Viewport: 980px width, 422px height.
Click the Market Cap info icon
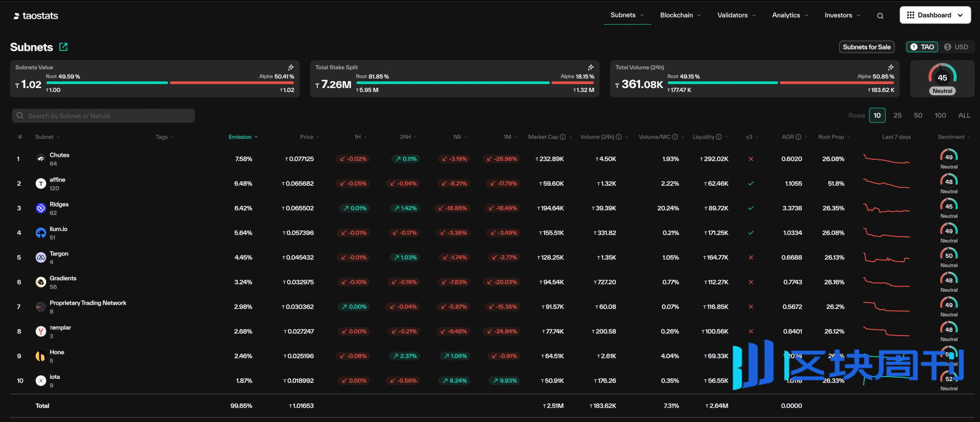pyautogui.click(x=563, y=137)
